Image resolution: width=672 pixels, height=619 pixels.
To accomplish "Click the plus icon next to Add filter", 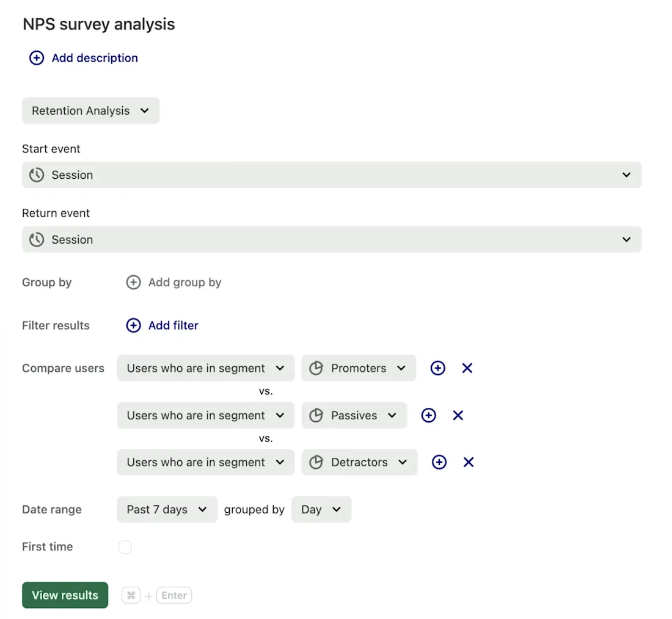I will [133, 325].
